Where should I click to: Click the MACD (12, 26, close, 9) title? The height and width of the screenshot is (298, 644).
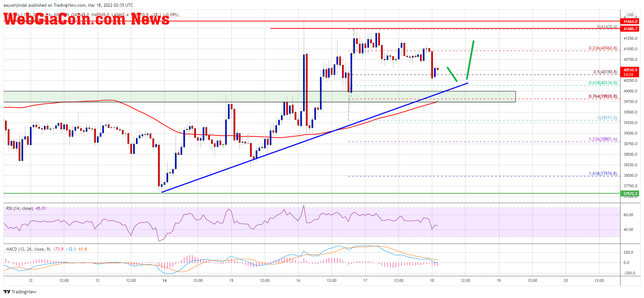coord(28,249)
